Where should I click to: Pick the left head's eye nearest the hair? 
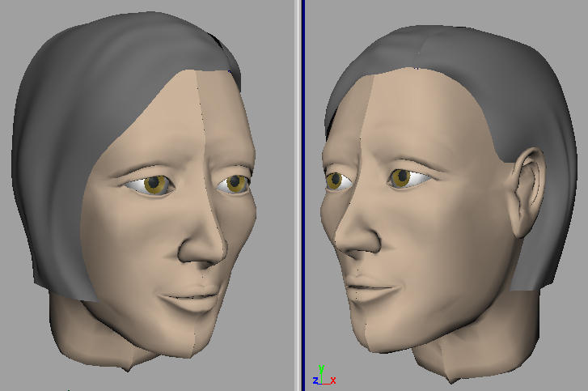(154, 185)
